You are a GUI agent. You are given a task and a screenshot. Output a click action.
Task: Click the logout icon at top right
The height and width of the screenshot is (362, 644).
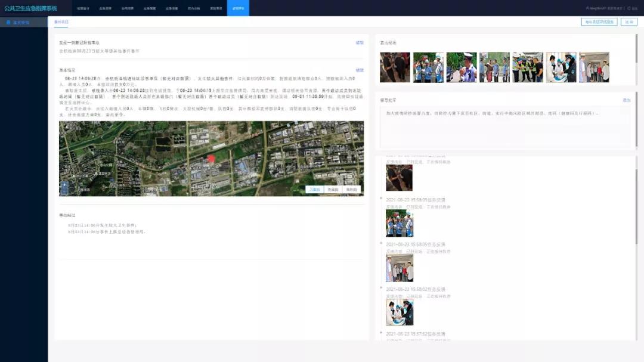click(629, 8)
